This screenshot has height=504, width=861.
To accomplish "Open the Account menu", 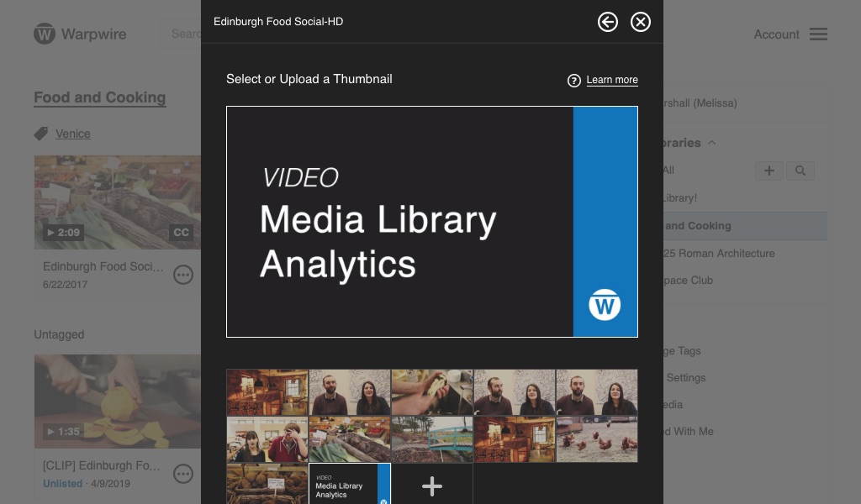I will [776, 34].
